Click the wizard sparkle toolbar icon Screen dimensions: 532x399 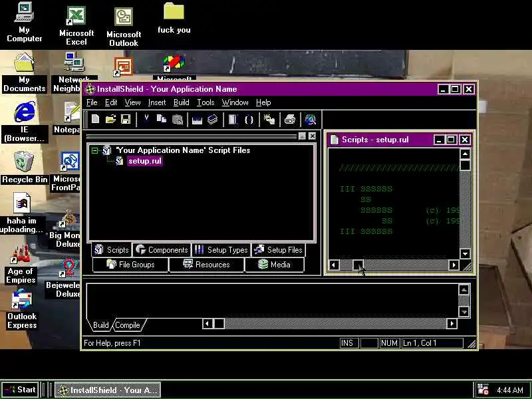(269, 120)
